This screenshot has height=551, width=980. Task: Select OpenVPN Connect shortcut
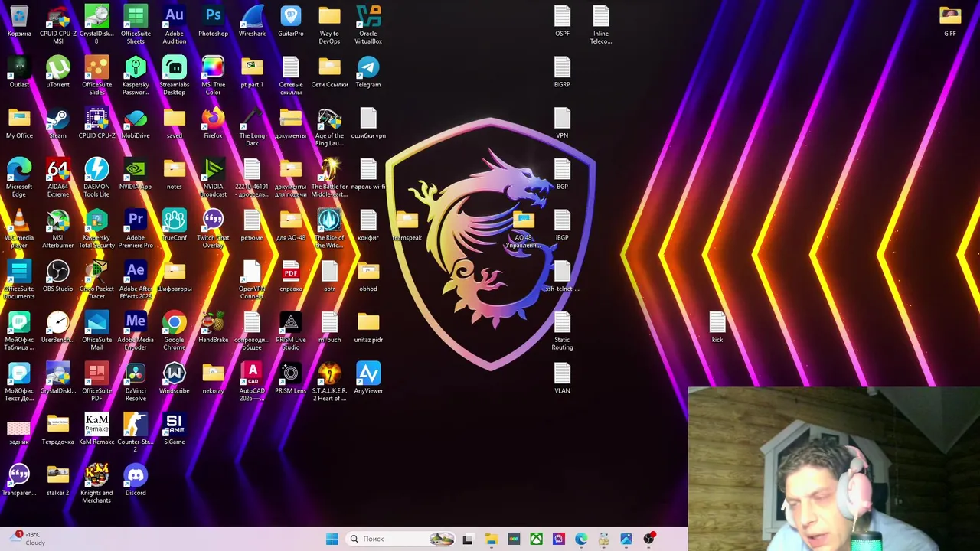tap(252, 279)
